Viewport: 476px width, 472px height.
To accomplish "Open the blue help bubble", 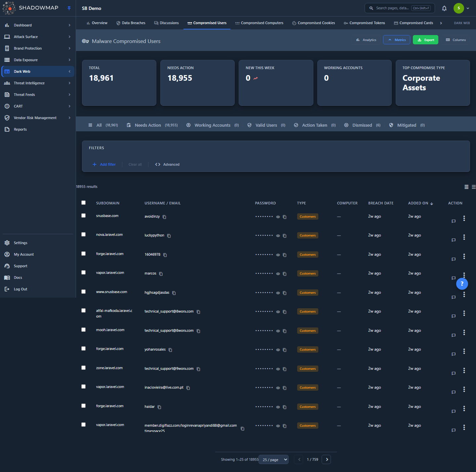I will tap(462, 284).
